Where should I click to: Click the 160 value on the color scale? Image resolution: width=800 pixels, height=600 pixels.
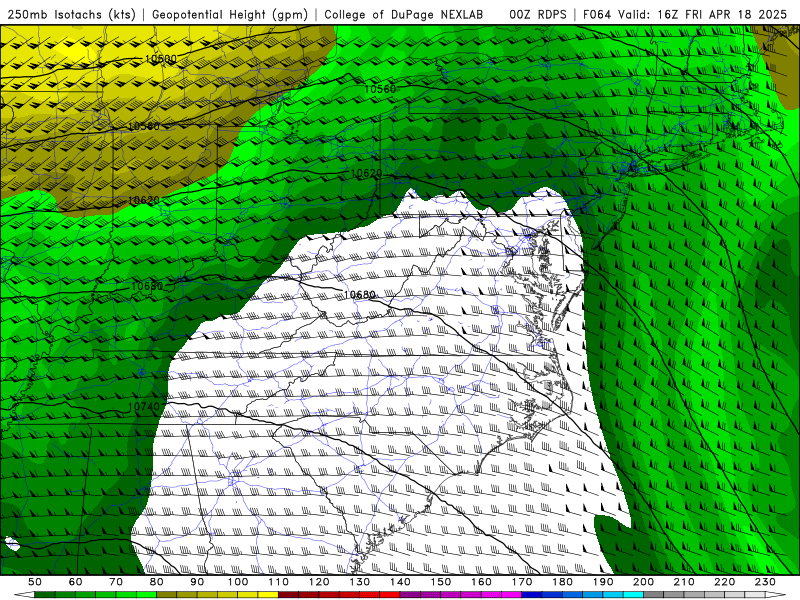[x=481, y=582]
